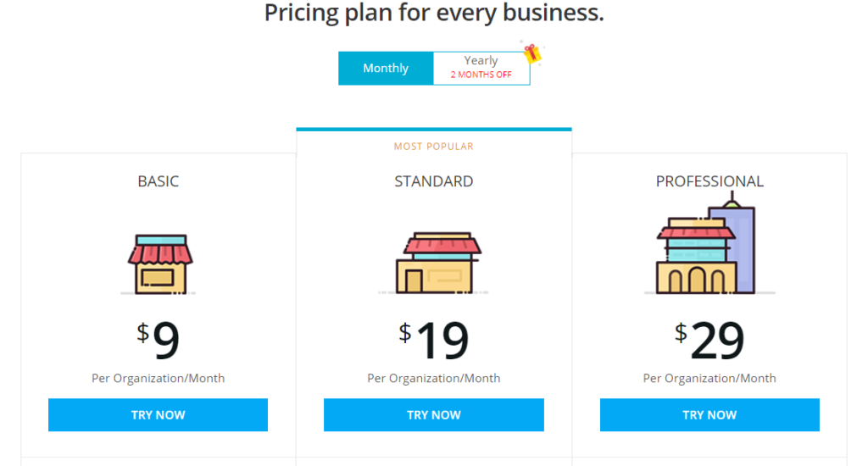The height and width of the screenshot is (466, 868).
Task: Click the PROFESSIONAL plan title
Action: pyautogui.click(x=709, y=181)
